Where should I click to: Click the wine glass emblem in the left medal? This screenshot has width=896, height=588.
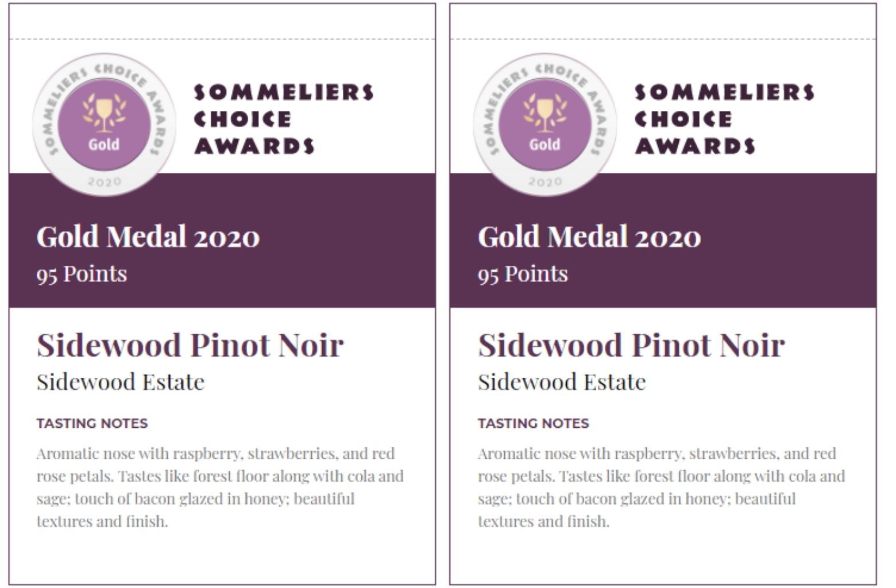click(x=104, y=113)
